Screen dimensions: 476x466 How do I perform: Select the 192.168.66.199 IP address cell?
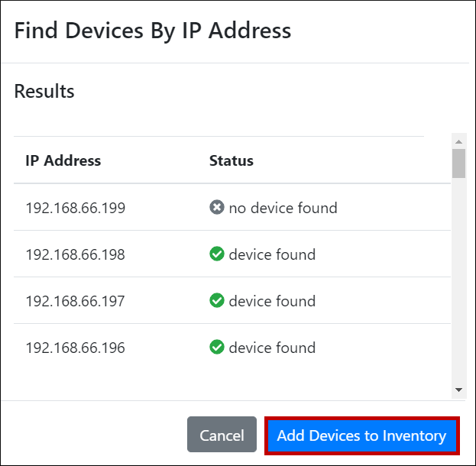[76, 208]
